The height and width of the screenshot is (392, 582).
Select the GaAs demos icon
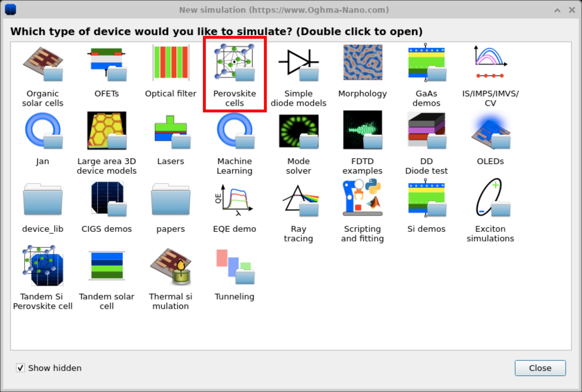click(426, 63)
